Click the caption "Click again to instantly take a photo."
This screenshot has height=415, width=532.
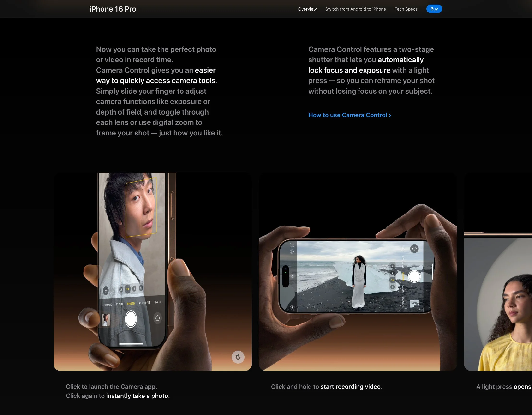point(118,396)
